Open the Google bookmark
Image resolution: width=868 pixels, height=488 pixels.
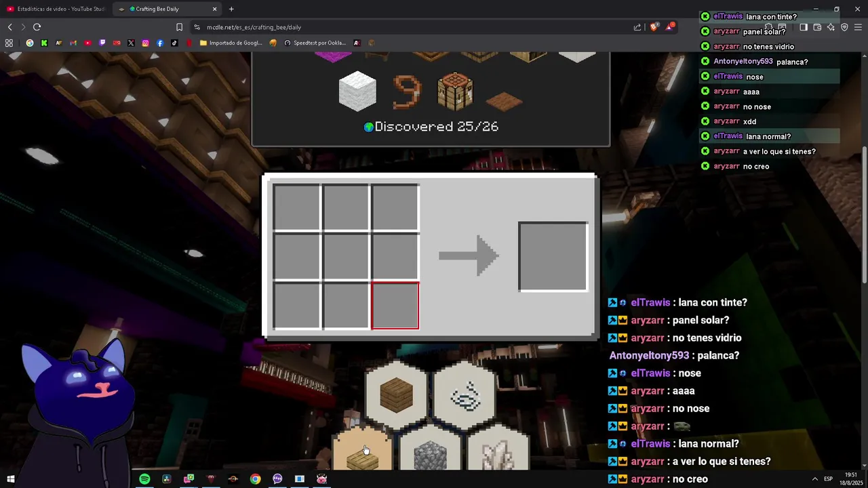click(x=30, y=43)
